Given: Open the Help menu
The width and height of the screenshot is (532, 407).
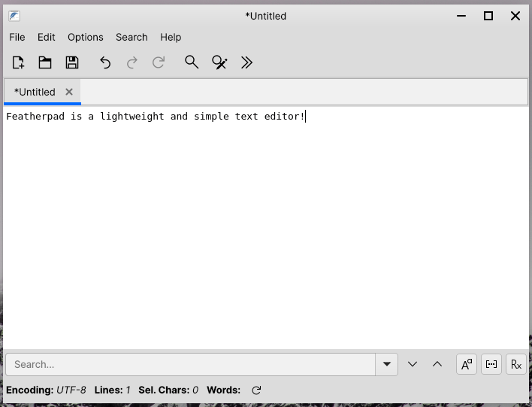Looking at the screenshot, I should point(171,37).
